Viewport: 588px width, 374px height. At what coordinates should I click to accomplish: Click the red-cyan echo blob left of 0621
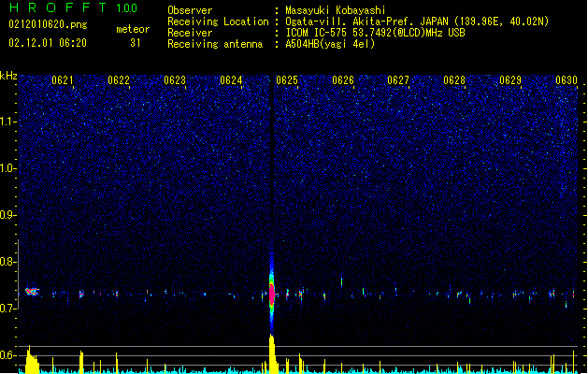pyautogui.click(x=32, y=291)
